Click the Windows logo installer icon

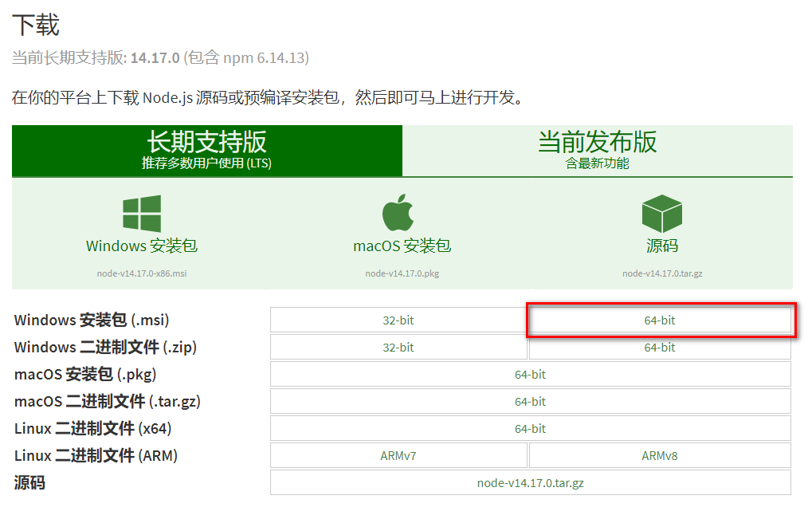tap(142, 214)
